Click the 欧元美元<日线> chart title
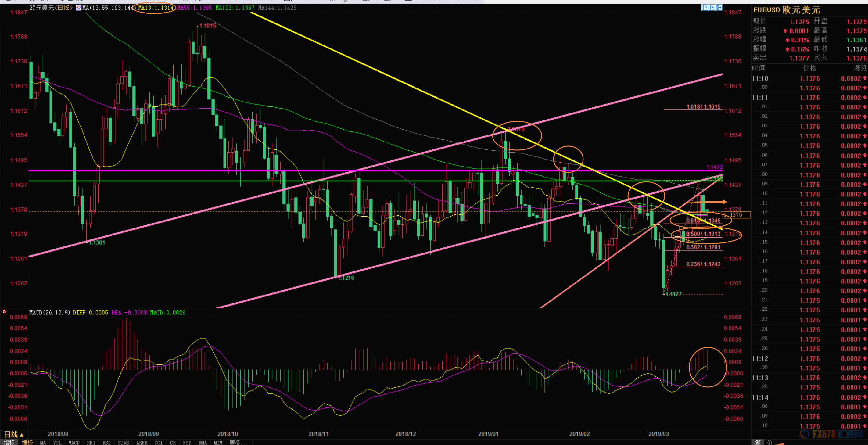The image size is (868, 445). tap(51, 8)
